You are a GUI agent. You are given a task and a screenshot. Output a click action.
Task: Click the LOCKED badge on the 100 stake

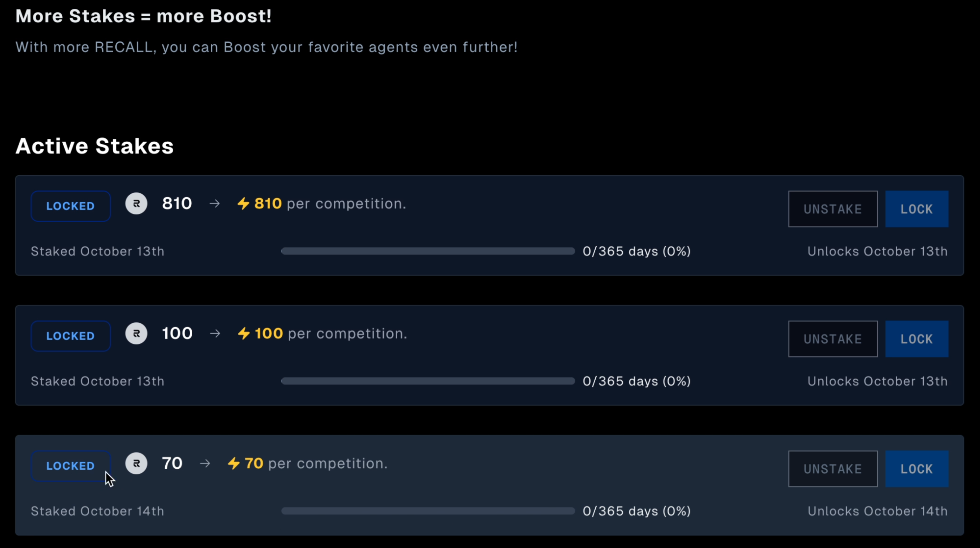pos(70,336)
